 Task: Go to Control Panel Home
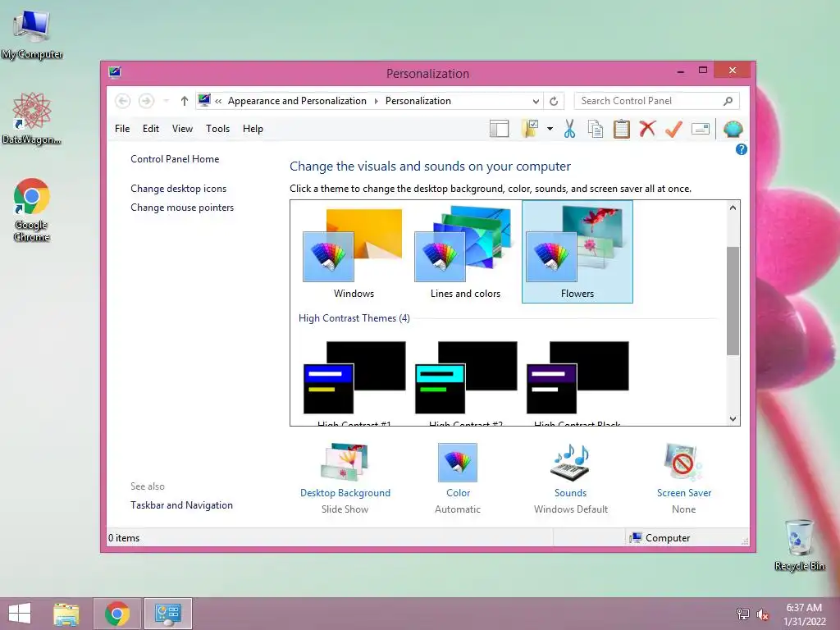click(175, 159)
